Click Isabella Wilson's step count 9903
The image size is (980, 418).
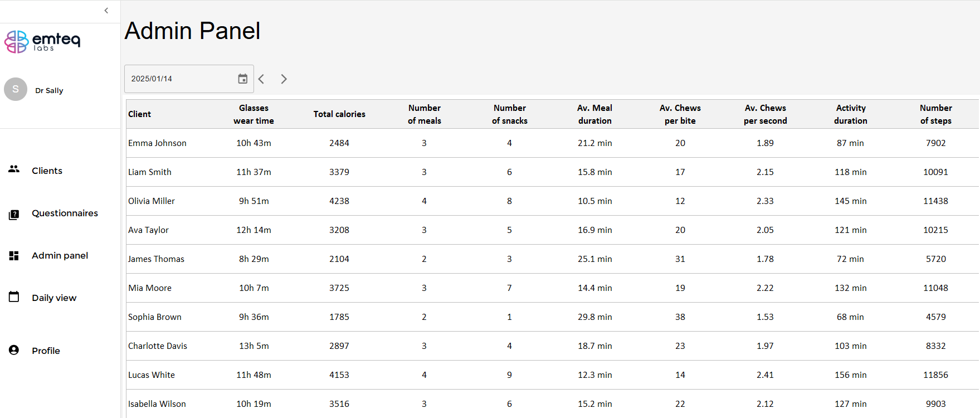936,404
